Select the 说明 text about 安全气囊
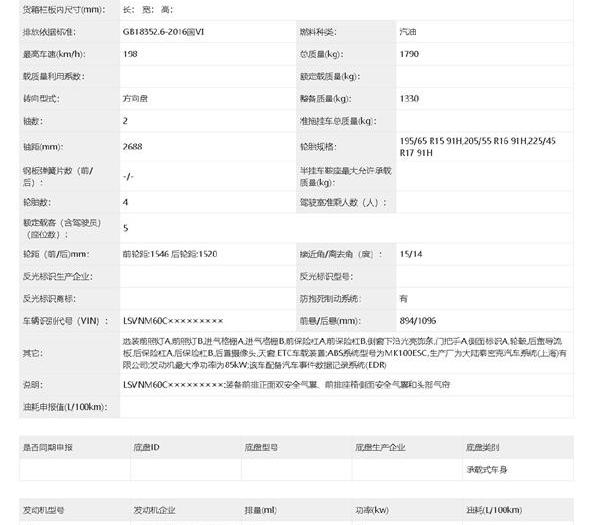This screenshot has width=600, height=525. coord(286,385)
